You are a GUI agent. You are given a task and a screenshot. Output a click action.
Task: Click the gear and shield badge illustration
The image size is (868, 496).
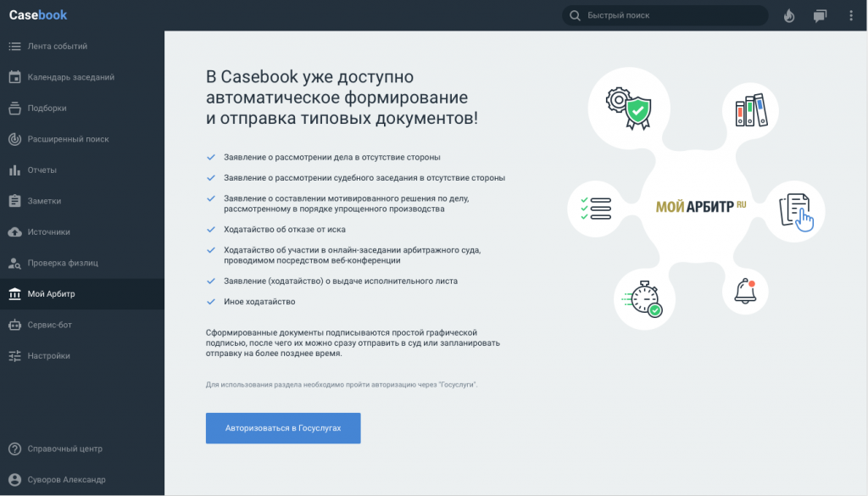(629, 108)
